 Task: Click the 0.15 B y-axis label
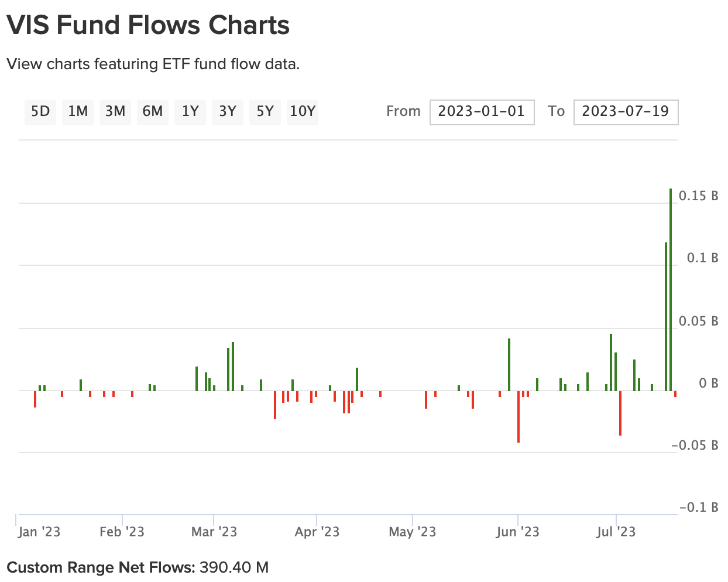click(x=698, y=196)
